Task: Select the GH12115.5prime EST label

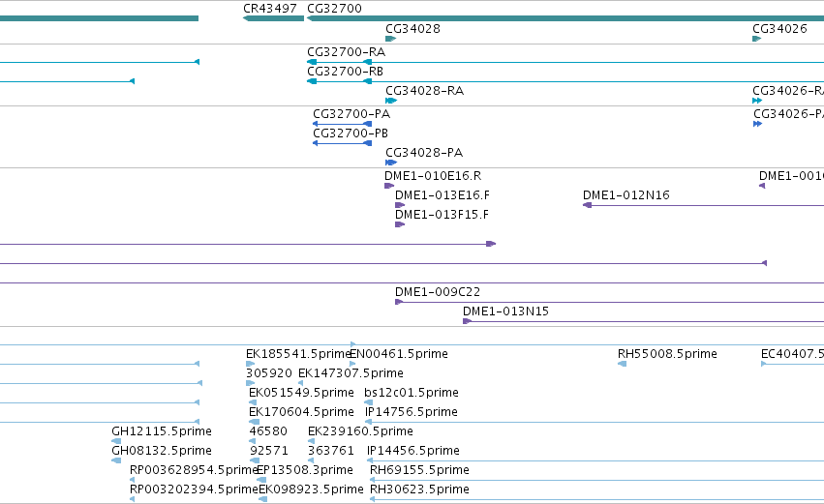Action: point(162,431)
